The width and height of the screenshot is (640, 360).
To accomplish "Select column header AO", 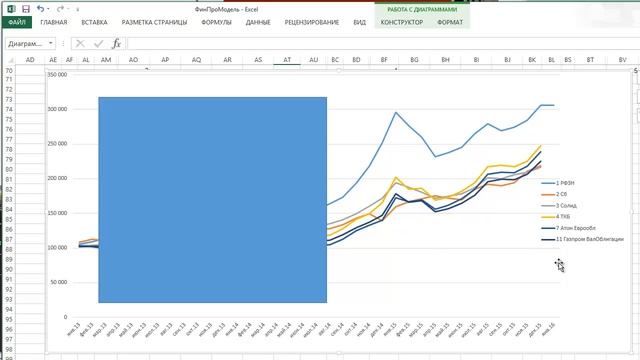I will [133, 60].
